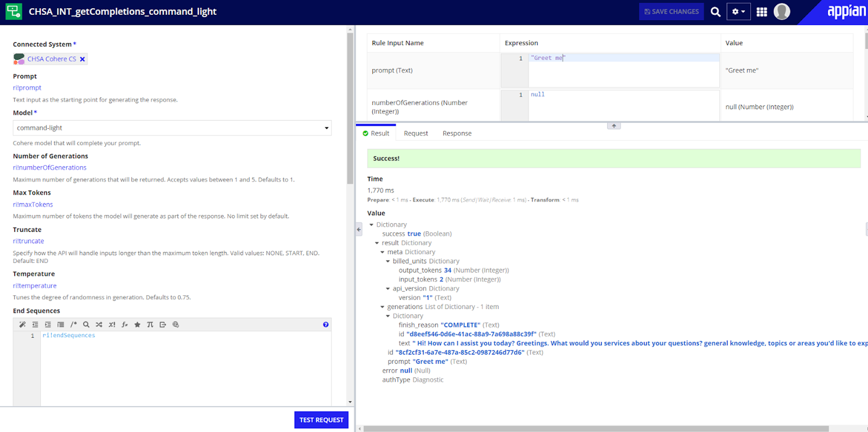Collapse the api_version Dictionary node
The width and height of the screenshot is (868, 432).
pos(387,288)
